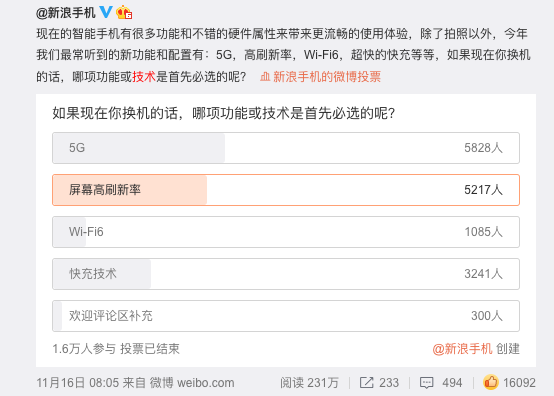Select the 屏幕高刷新率 poll option
The height and width of the screenshot is (396, 554).
[x=286, y=190]
